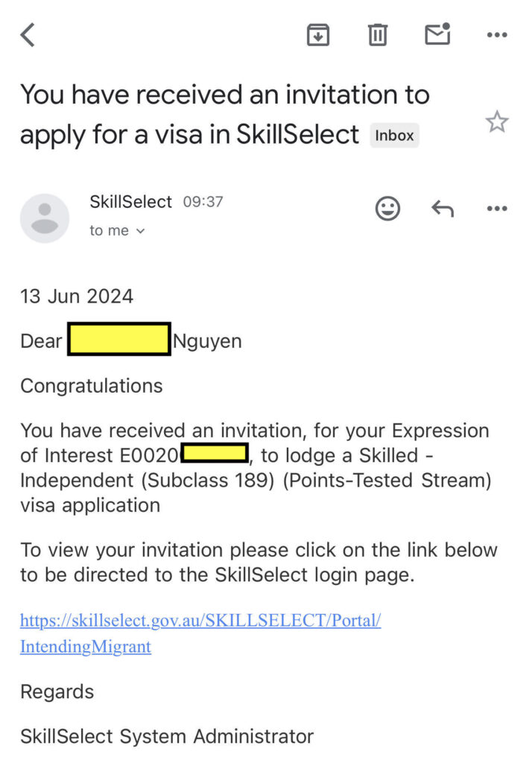Open the skillselect.gov.au portal link
This screenshot has width=532, height=763.
coord(200,621)
